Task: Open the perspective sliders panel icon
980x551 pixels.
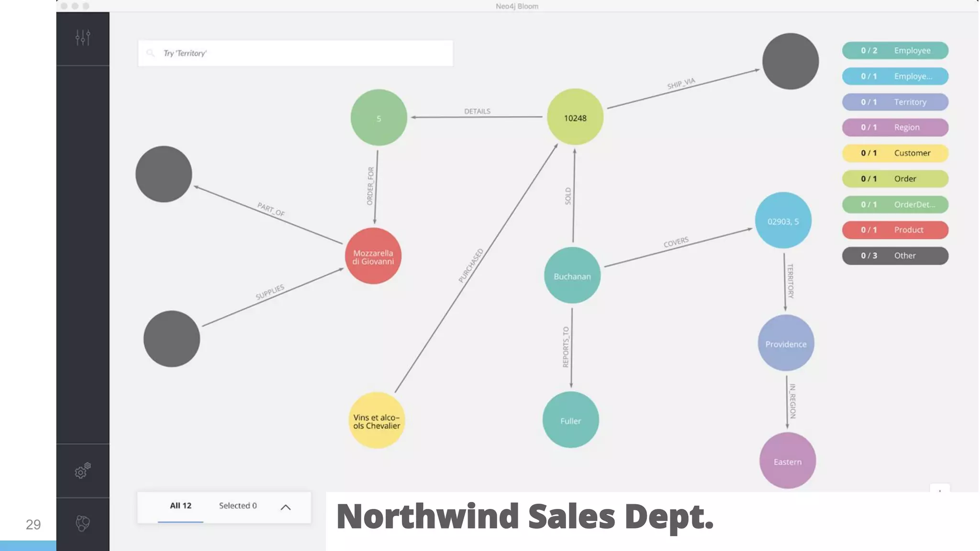Action: pos(83,38)
